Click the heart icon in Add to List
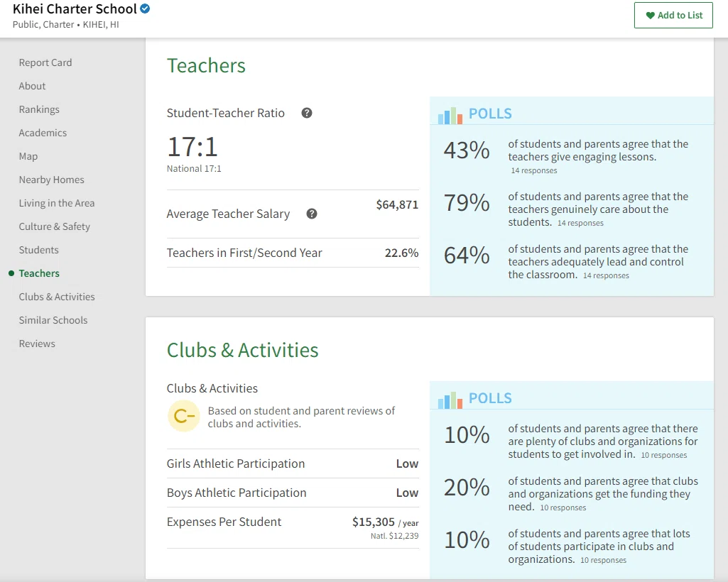The height and width of the screenshot is (582, 728). tap(651, 16)
